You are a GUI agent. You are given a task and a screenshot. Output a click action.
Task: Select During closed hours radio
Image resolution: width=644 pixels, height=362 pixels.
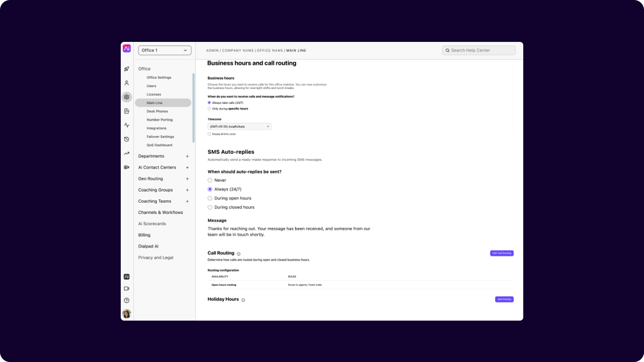(x=210, y=207)
